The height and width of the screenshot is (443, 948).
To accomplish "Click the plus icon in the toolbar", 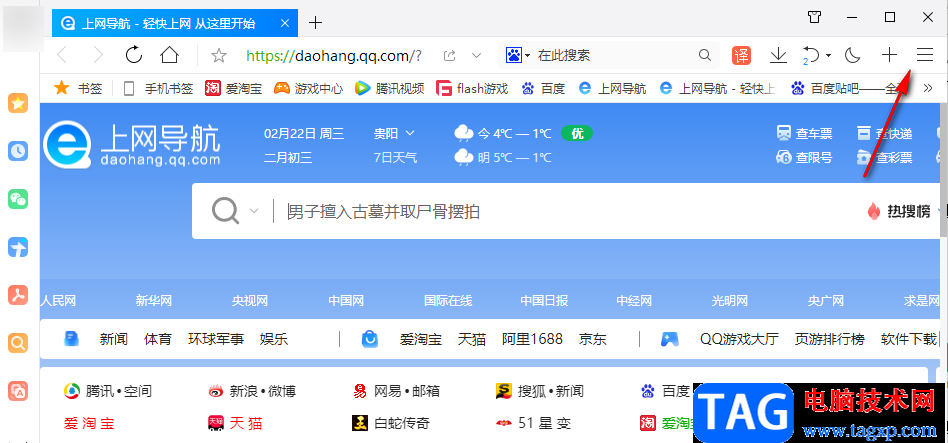I will point(889,56).
